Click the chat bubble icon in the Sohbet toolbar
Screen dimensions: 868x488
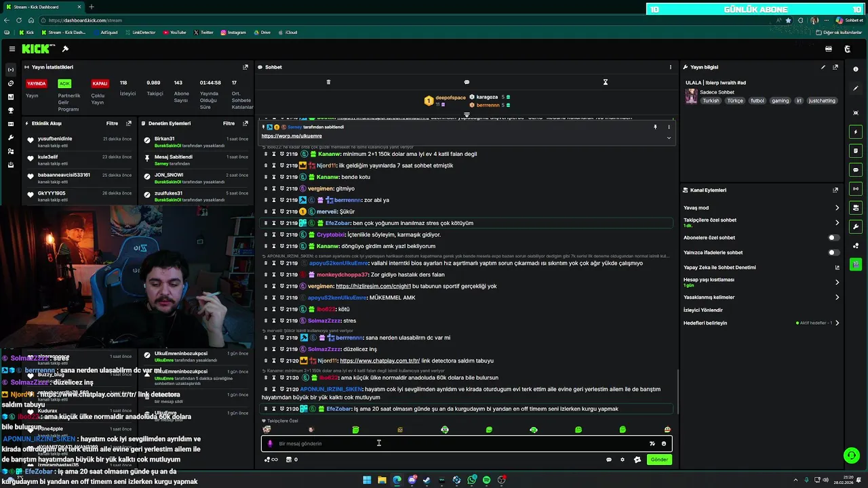(467, 82)
